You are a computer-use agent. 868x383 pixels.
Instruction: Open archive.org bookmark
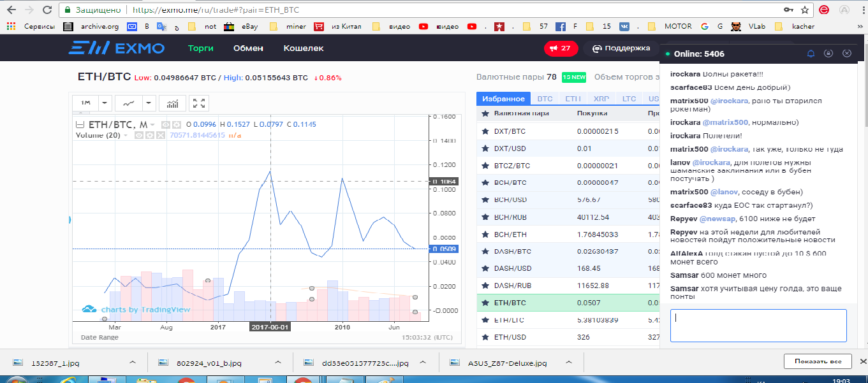91,27
